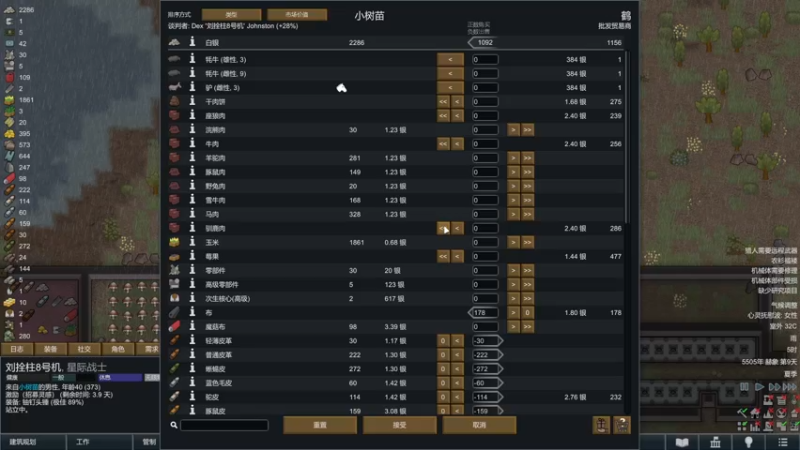
Task: Open the history tab book icon
Action: click(x=682, y=442)
